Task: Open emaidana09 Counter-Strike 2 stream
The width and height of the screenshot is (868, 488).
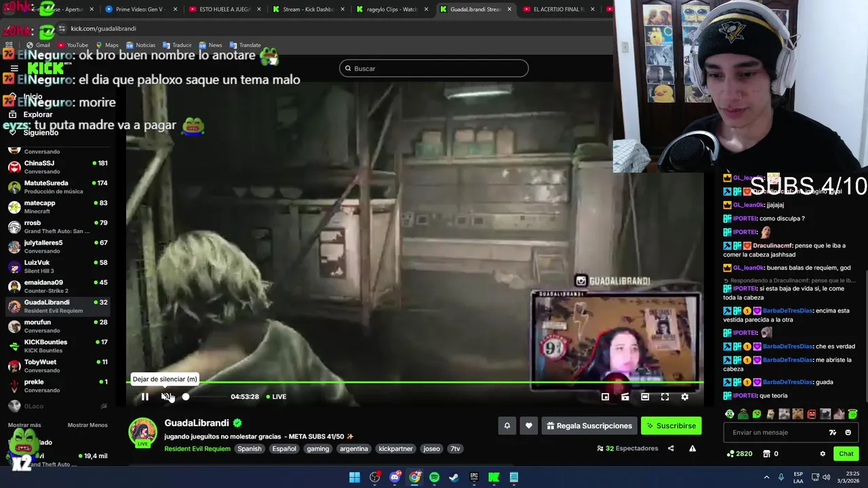Action: point(57,287)
